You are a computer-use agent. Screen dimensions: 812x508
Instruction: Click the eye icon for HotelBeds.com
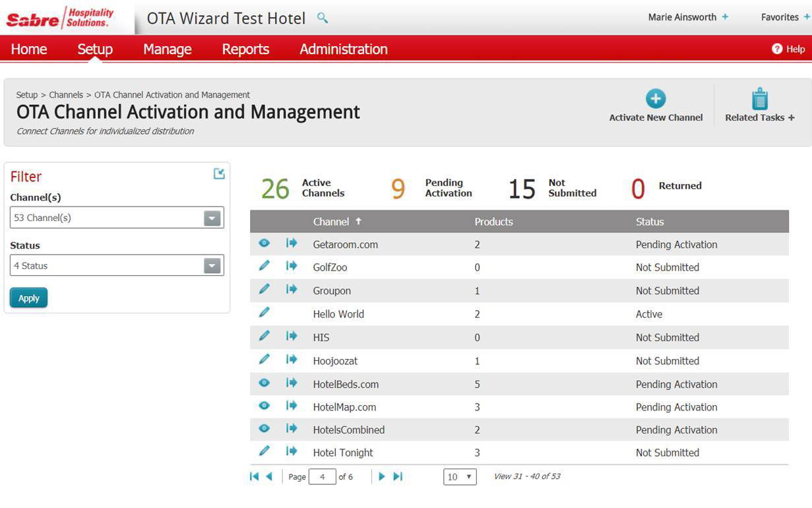tap(265, 383)
